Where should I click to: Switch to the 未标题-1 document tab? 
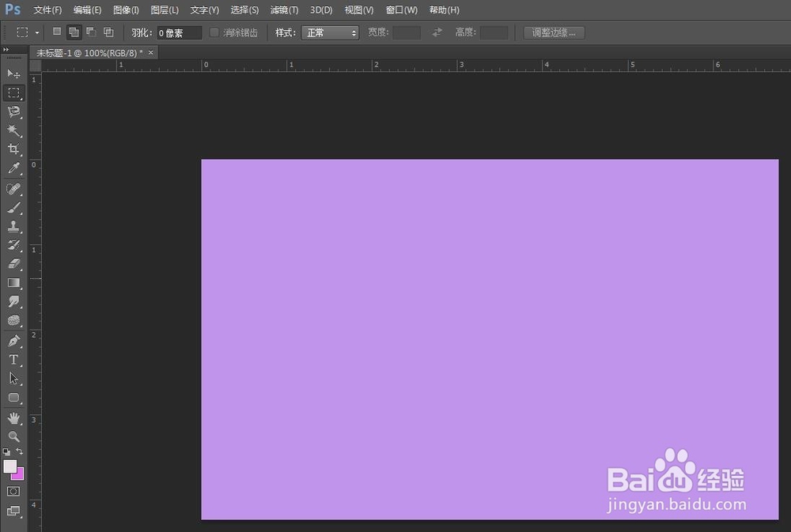coord(89,52)
